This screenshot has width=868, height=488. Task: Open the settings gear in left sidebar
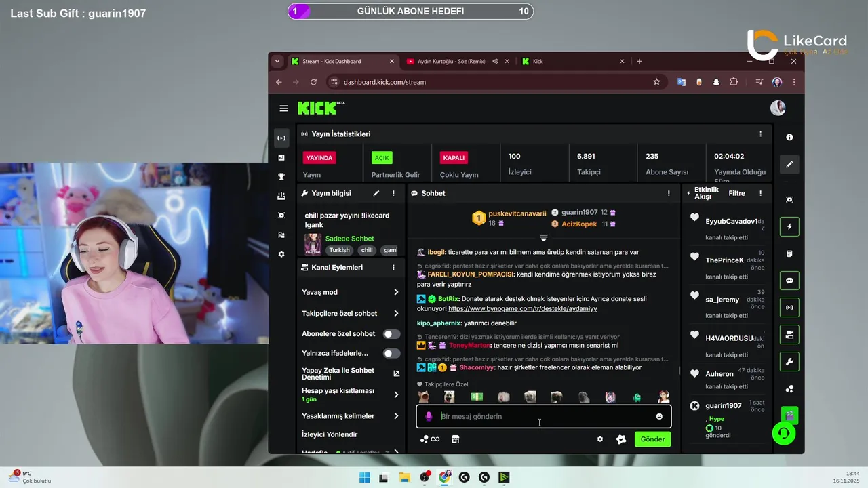click(x=281, y=254)
